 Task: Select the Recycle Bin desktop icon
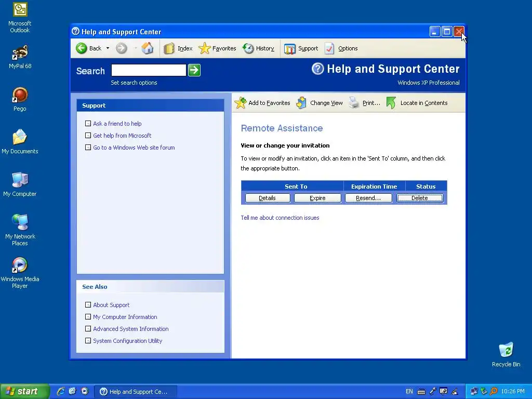click(506, 355)
